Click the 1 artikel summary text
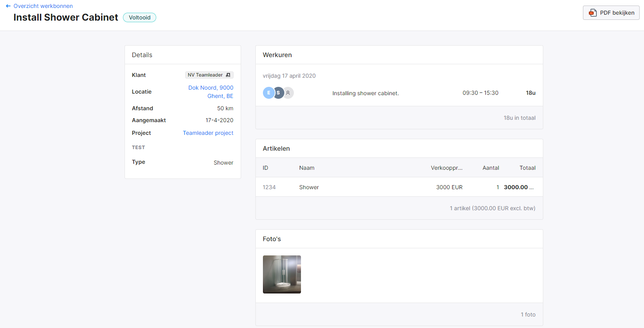This screenshot has height=328, width=644. pyautogui.click(x=493, y=208)
